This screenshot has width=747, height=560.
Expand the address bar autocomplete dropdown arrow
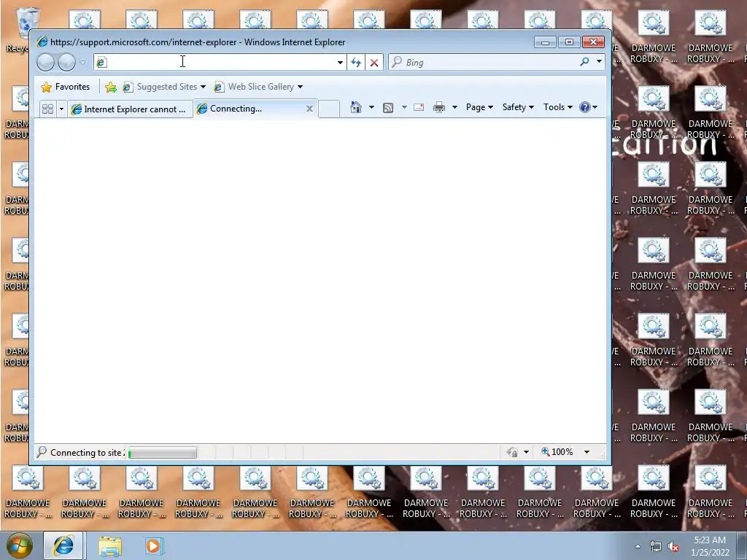tap(340, 63)
